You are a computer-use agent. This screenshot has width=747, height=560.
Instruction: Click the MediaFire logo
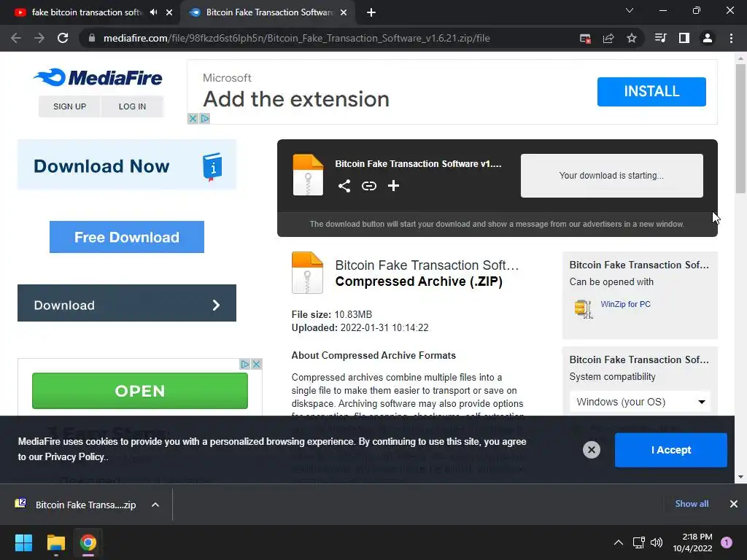click(98, 77)
